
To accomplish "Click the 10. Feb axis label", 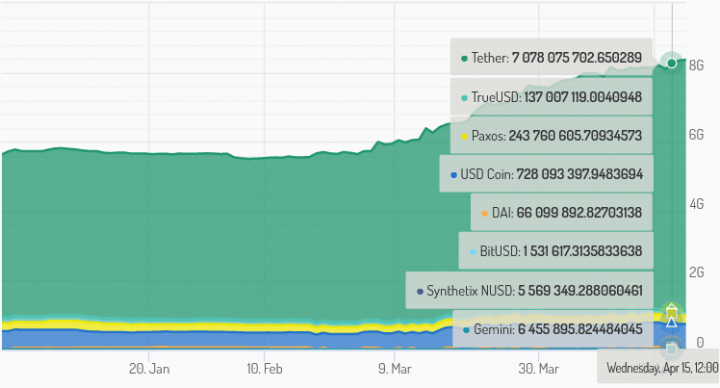I will [x=264, y=369].
